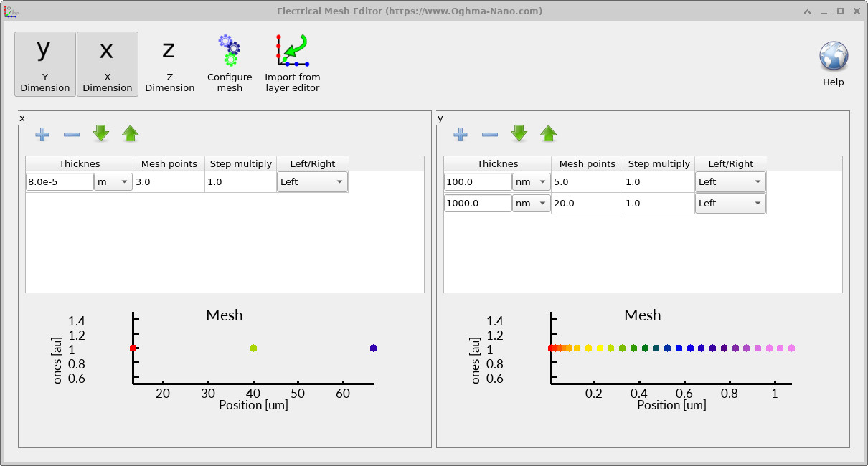Click the red mesh point on the x plot

(x=133, y=348)
